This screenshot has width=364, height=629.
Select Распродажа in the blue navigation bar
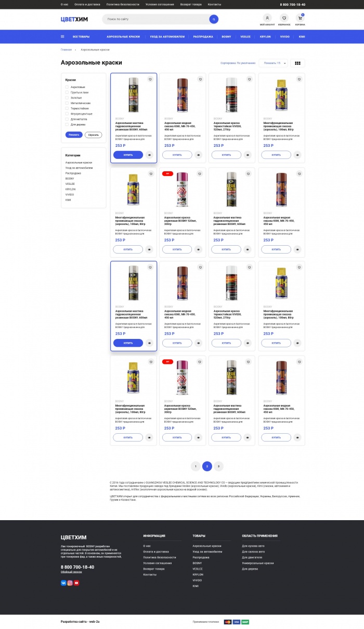[203, 36]
